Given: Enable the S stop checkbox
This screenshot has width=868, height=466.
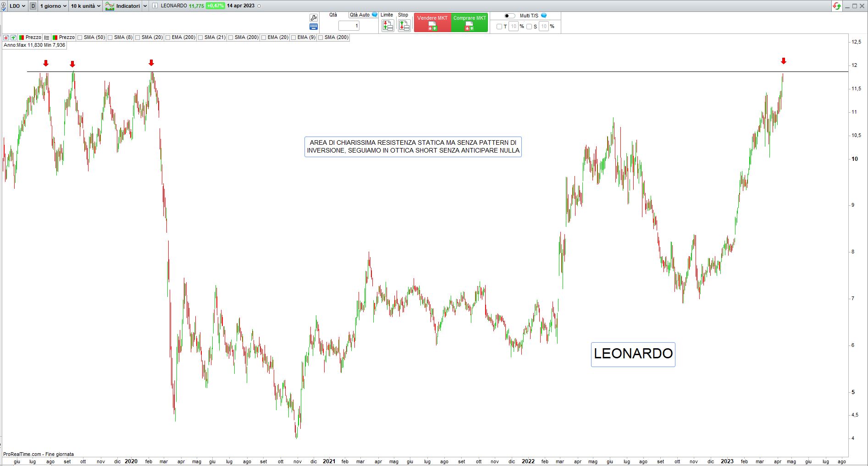Looking at the screenshot, I should click(529, 27).
